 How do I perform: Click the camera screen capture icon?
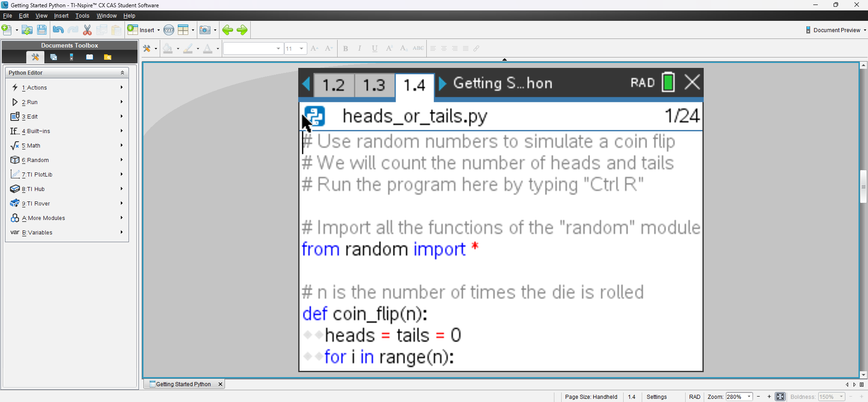205,30
